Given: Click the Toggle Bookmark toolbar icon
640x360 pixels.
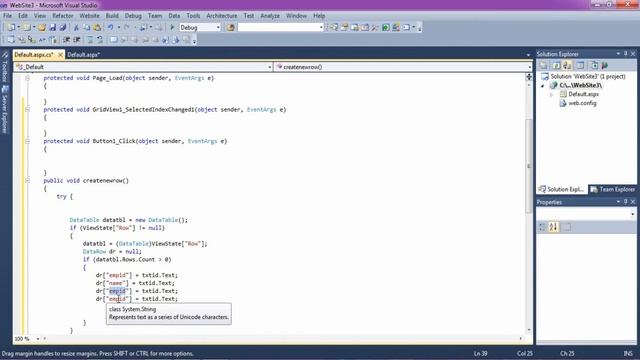Looking at the screenshot, I should click(113, 40).
